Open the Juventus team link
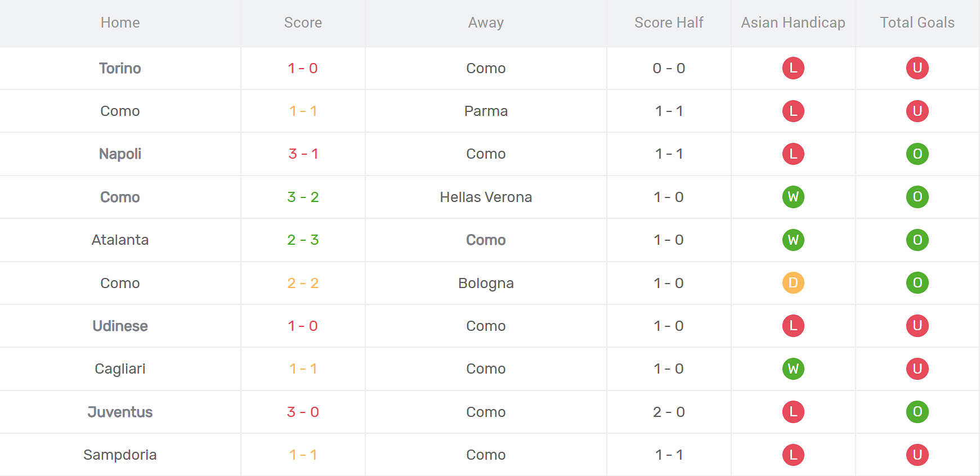 [x=120, y=412]
